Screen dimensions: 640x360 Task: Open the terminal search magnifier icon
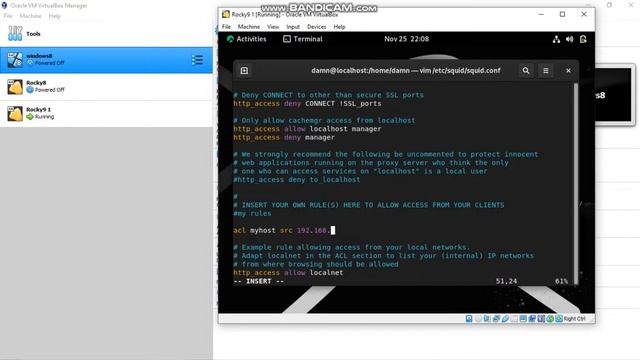(x=526, y=71)
